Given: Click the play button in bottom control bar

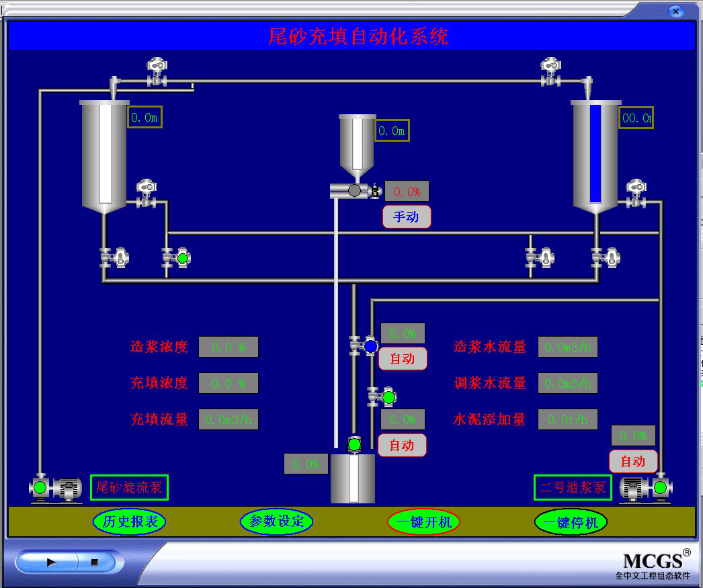Looking at the screenshot, I should [x=51, y=562].
